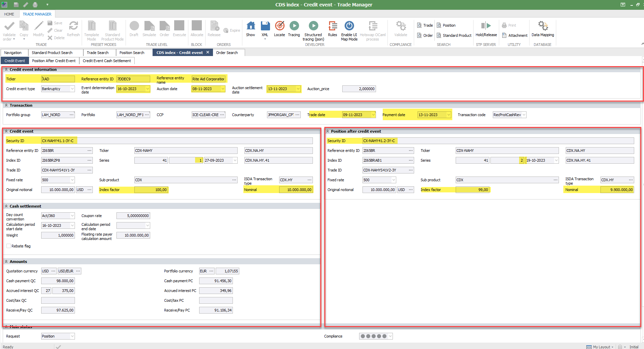Viewport: 644px width, 349px height.
Task: Open My Layout menu in status bar
Action: point(600,347)
